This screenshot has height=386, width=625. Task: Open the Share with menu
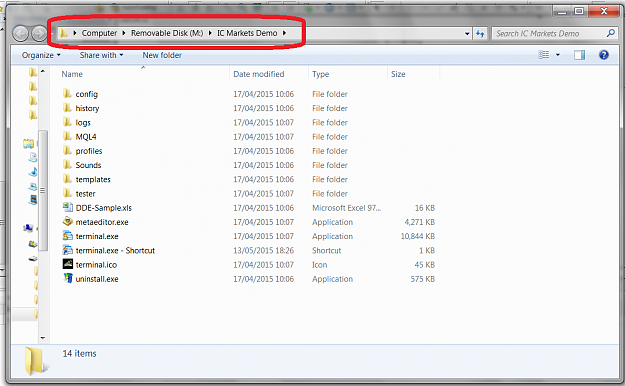pos(101,55)
